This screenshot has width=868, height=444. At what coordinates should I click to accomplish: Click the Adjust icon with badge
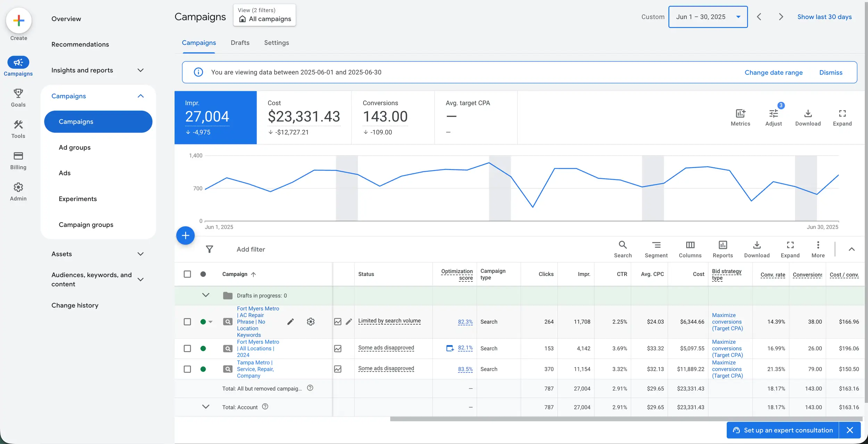coord(773,114)
